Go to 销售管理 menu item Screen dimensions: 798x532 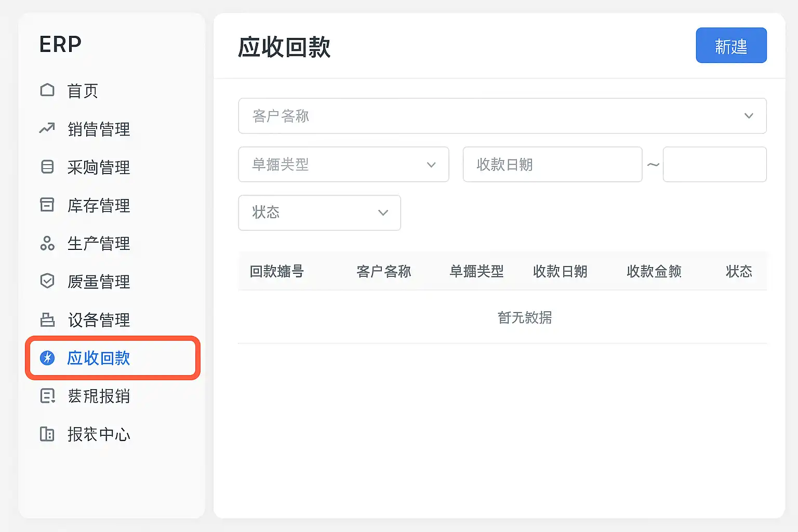pos(99,129)
